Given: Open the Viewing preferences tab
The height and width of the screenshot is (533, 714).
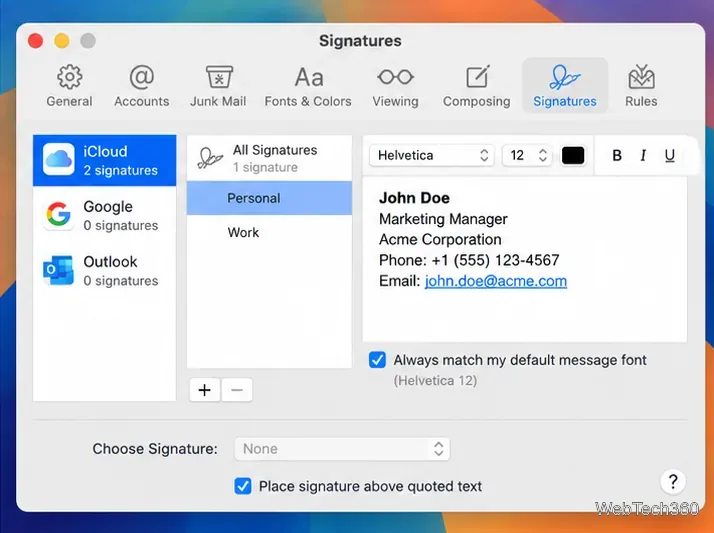Looking at the screenshot, I should pyautogui.click(x=395, y=86).
